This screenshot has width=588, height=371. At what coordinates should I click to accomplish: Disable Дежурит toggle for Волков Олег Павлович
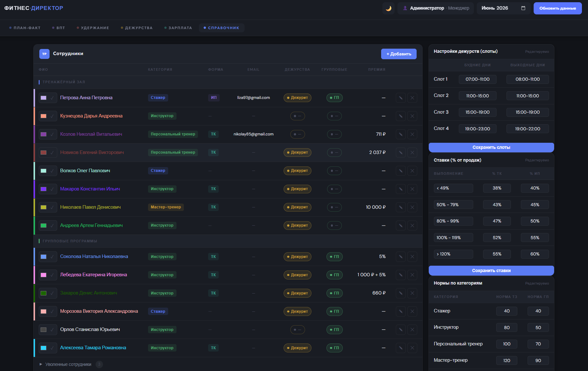pos(297,171)
